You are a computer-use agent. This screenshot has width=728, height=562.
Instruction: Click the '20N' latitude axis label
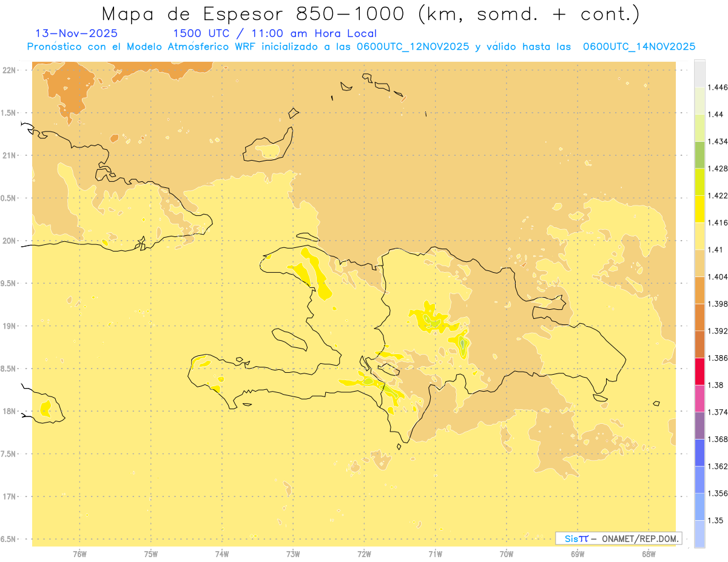tap(8, 241)
